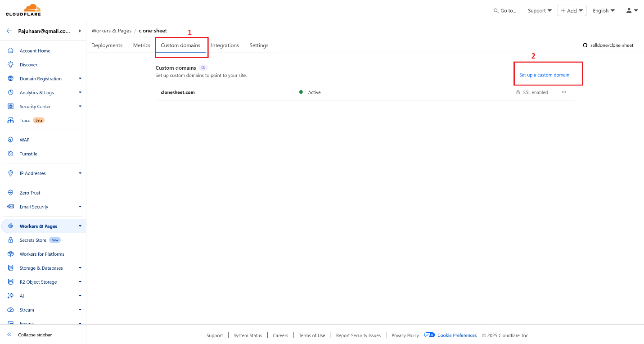Click the WAF shield icon

pos(11,140)
